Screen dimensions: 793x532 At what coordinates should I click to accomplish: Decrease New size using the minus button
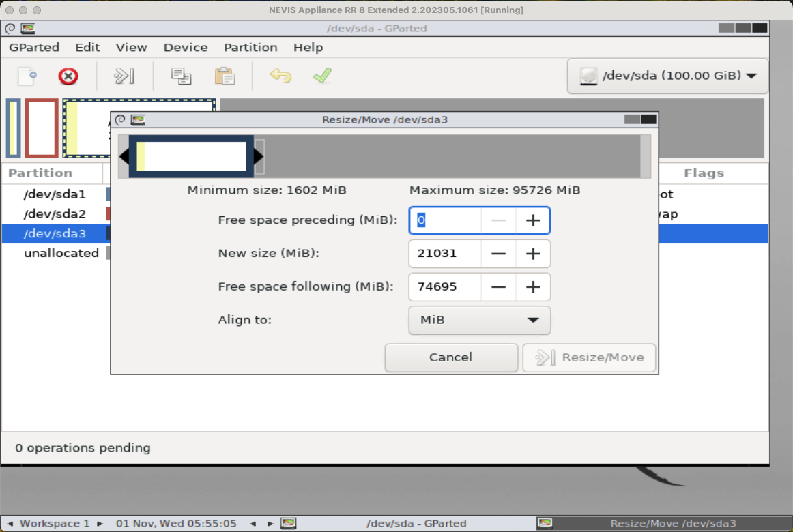point(498,254)
